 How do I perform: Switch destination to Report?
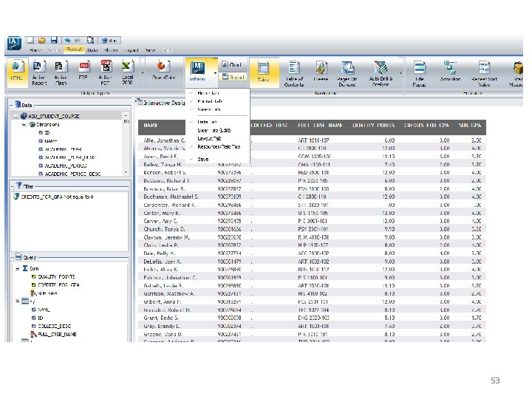click(233, 77)
